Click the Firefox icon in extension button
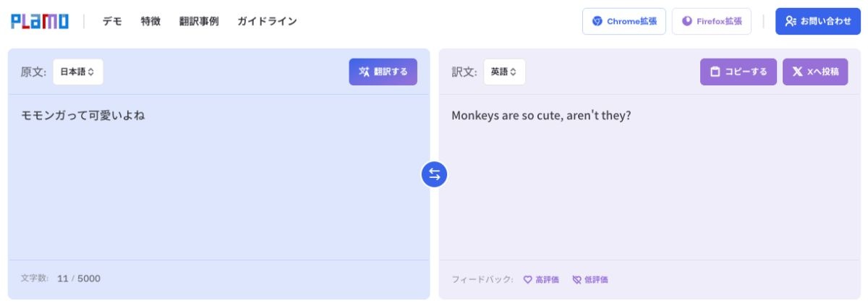Image resolution: width=868 pixels, height=306 pixels. coord(687,21)
